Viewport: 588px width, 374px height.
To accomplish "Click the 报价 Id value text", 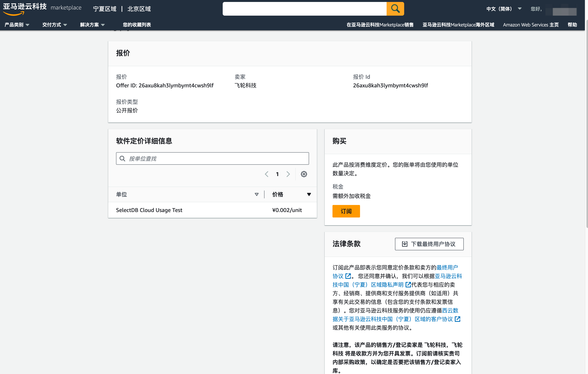I will pos(390,86).
